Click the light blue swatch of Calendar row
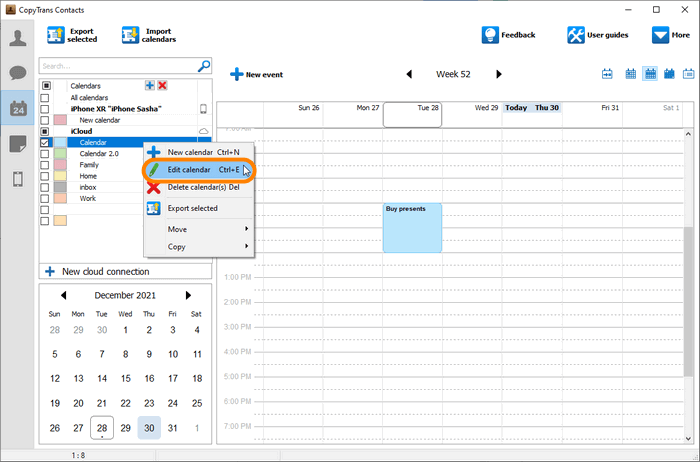 coord(60,142)
